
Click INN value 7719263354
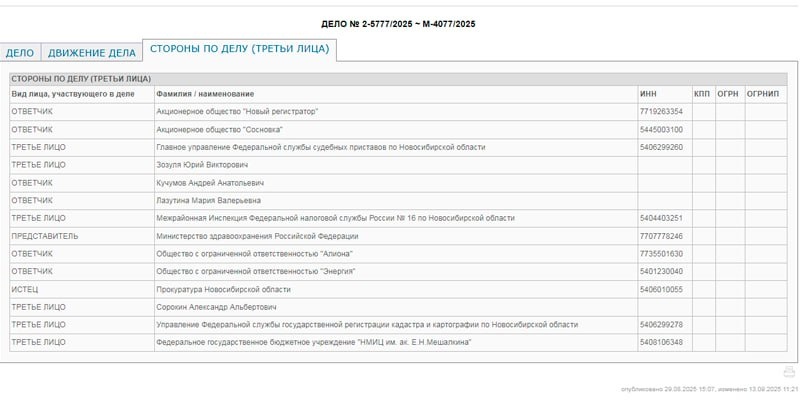click(661, 112)
